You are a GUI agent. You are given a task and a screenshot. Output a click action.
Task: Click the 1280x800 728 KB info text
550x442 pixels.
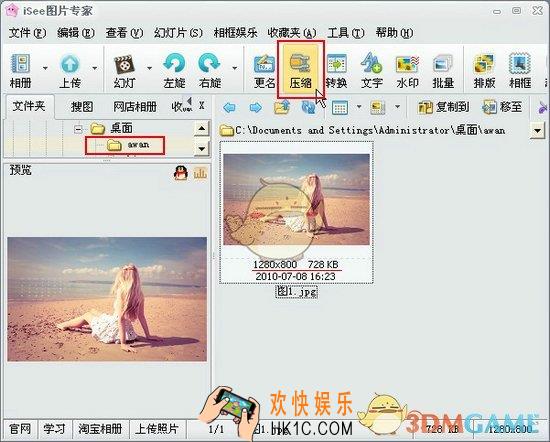(296, 264)
